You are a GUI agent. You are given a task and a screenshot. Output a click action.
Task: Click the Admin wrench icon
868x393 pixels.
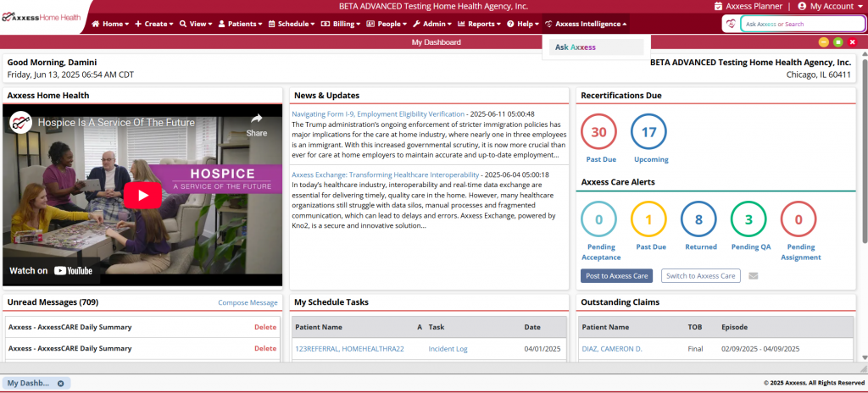click(x=416, y=24)
